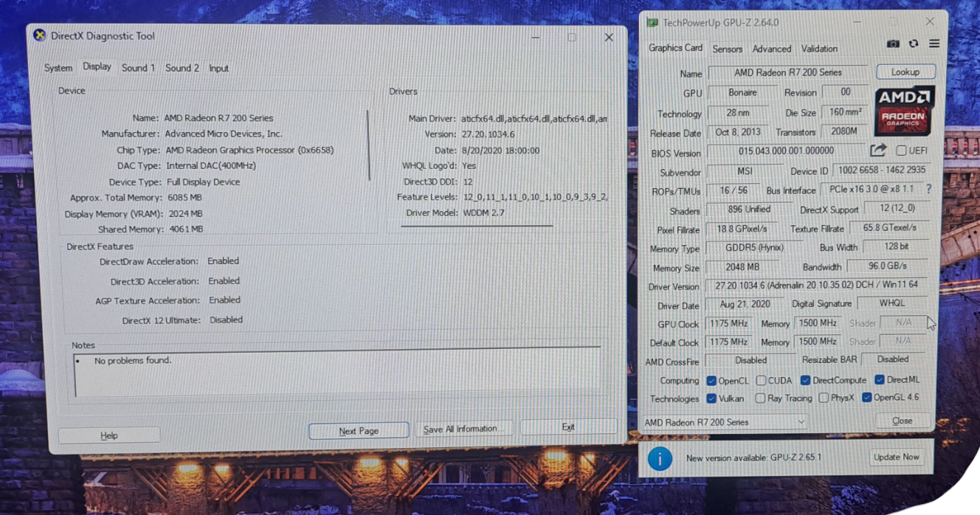Click BIOS Version field 015.043.000.001.000000
980x515 pixels.
click(x=786, y=151)
